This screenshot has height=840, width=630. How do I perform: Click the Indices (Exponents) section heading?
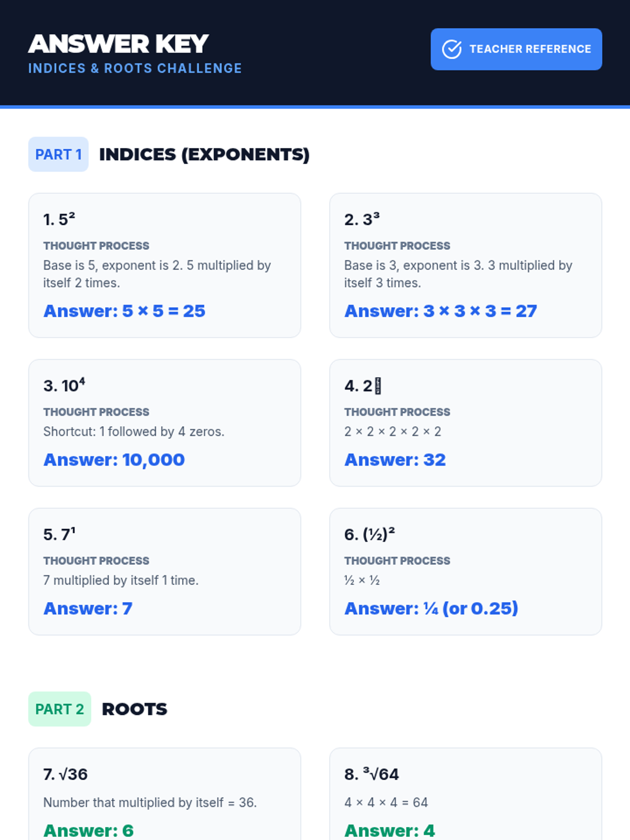click(204, 154)
